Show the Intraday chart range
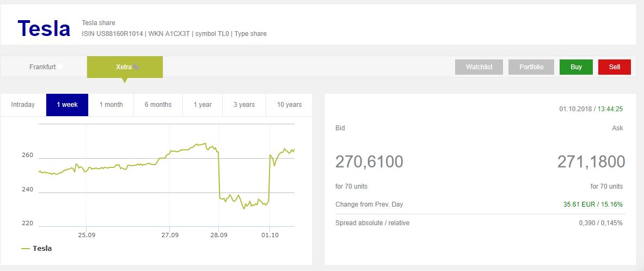Viewport: 644px width, 271px height. click(23, 105)
